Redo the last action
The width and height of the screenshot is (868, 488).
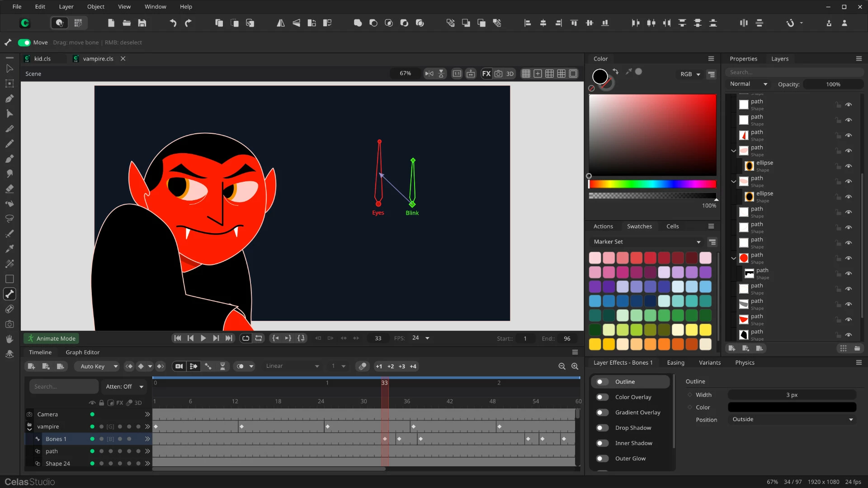[188, 23]
